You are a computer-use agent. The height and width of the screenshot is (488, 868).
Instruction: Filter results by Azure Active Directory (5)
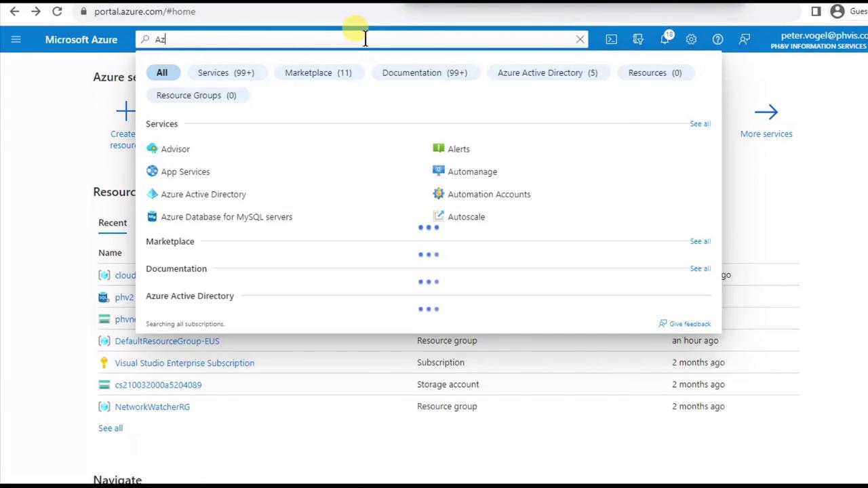[547, 73]
